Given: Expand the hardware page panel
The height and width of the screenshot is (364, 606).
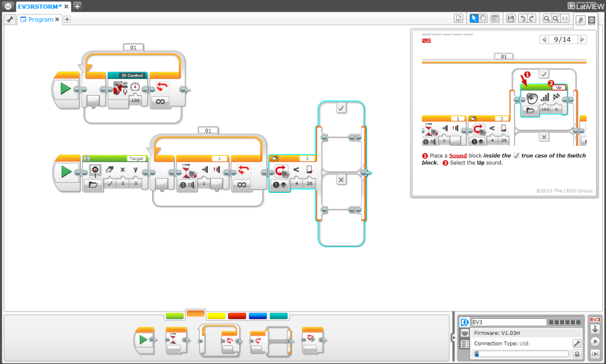Looking at the screenshot, I should pyautogui.click(x=454, y=337).
